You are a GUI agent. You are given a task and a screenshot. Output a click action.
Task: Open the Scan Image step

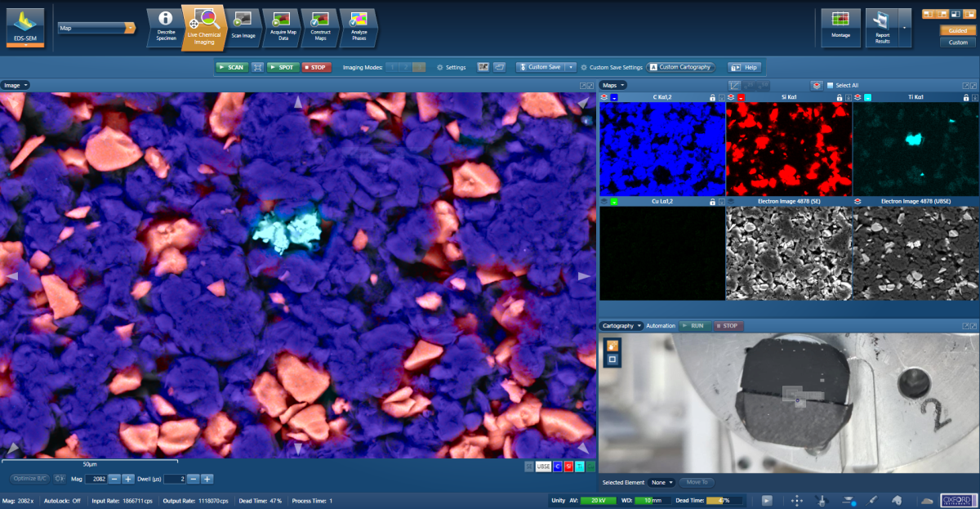click(243, 26)
